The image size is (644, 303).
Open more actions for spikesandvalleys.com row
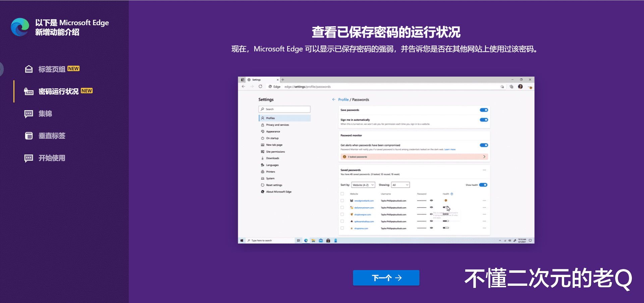coord(484,221)
